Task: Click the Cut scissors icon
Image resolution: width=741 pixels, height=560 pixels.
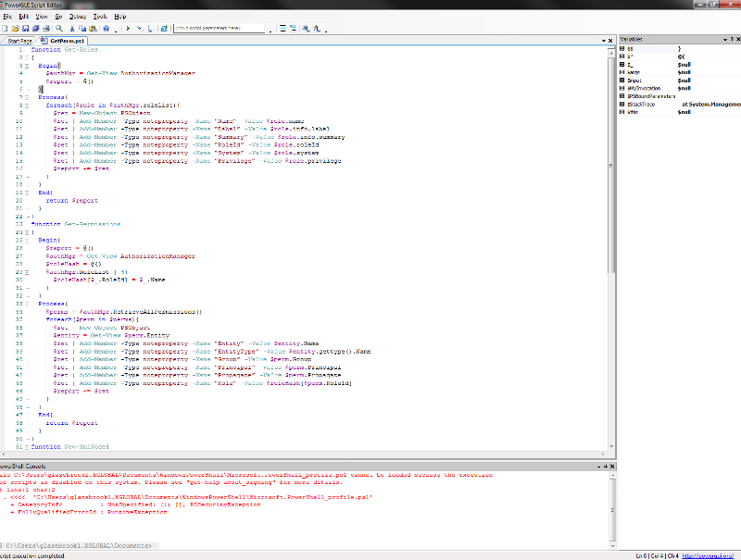Action: pos(72,29)
